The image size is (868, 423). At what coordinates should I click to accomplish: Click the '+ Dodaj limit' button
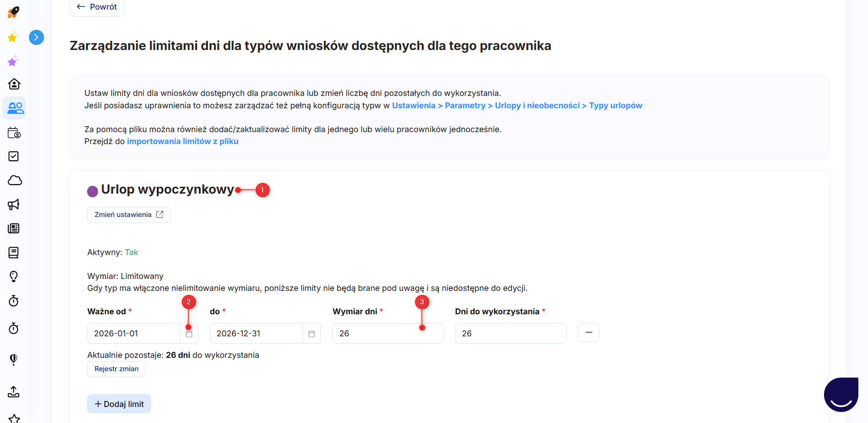(x=119, y=404)
